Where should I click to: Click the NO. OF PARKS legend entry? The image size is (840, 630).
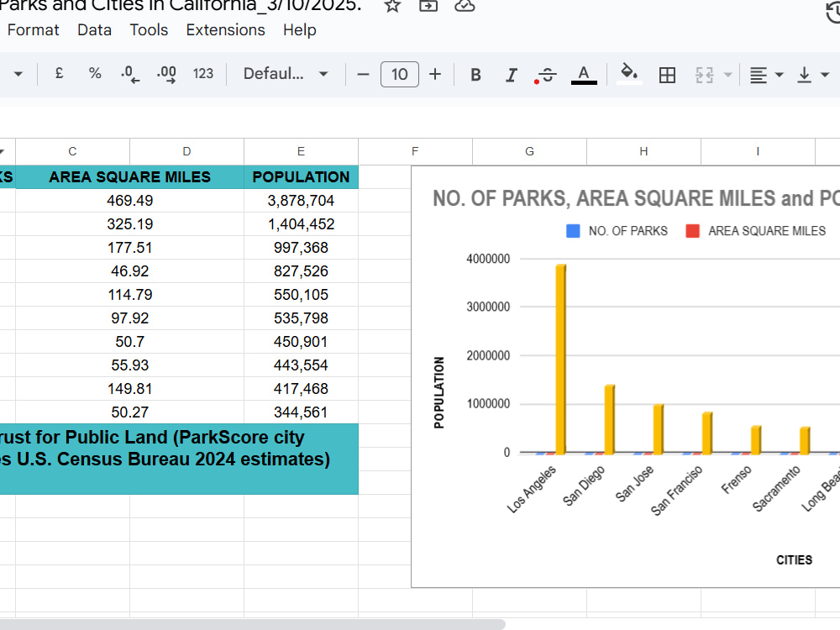pos(617,231)
